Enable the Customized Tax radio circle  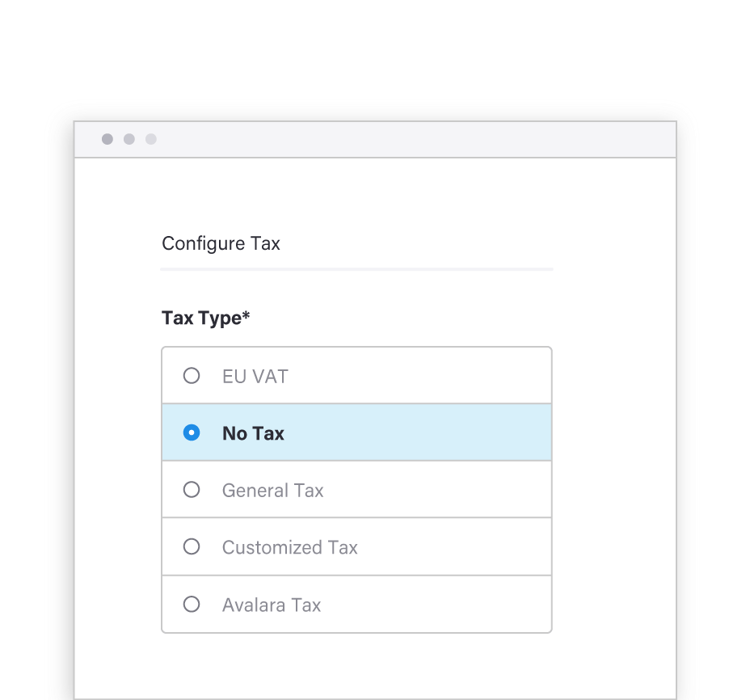192,546
